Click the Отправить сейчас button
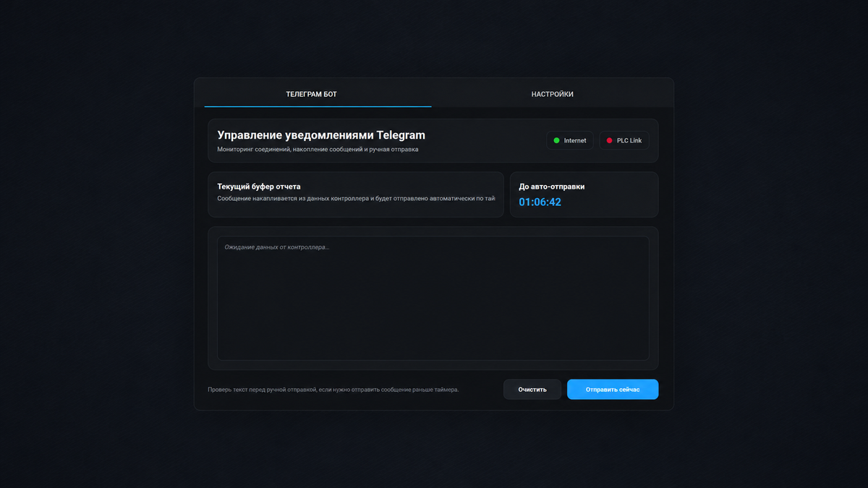Image resolution: width=868 pixels, height=488 pixels. tap(613, 390)
